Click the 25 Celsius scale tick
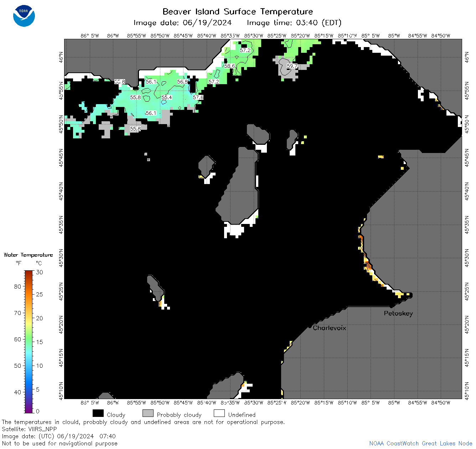 click(40, 294)
